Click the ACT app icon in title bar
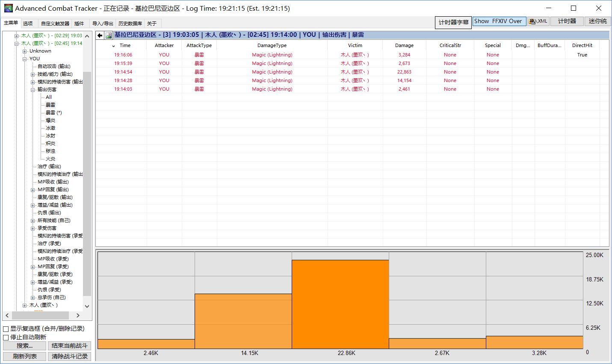 [8, 8]
